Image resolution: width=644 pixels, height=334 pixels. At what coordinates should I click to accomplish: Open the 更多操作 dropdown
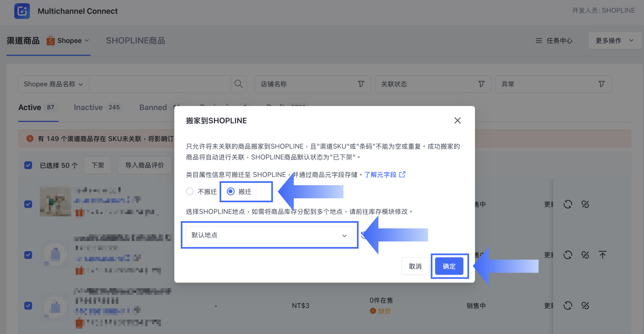(x=615, y=40)
